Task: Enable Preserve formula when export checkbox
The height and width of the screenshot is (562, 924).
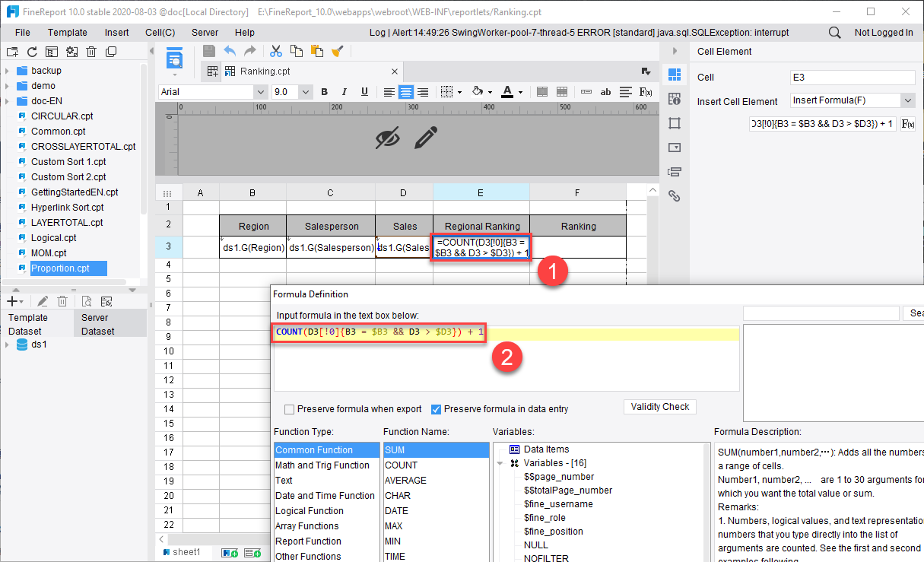Action: [290, 409]
